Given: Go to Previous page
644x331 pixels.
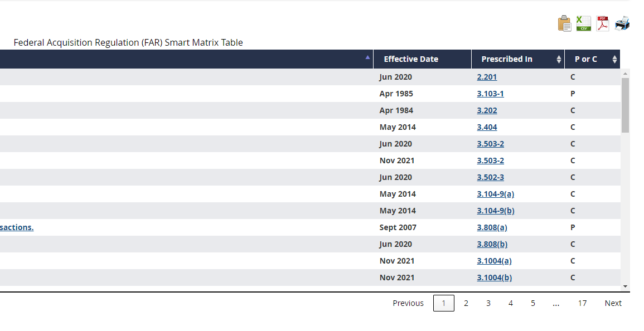Looking at the screenshot, I should [x=408, y=303].
